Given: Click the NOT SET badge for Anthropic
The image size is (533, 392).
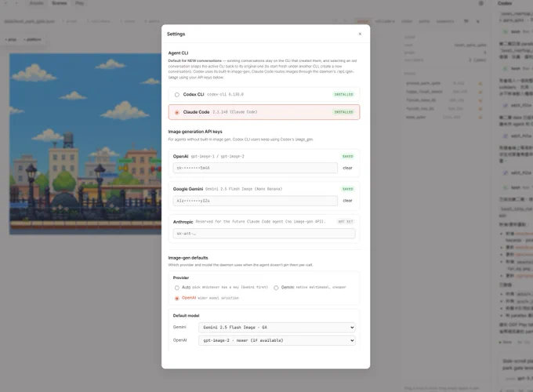Looking at the screenshot, I should tap(346, 222).
